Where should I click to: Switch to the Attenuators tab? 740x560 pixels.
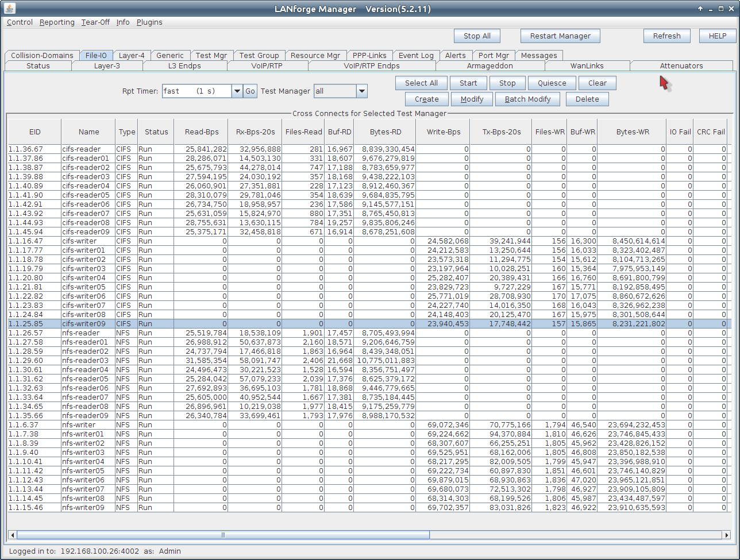681,66
